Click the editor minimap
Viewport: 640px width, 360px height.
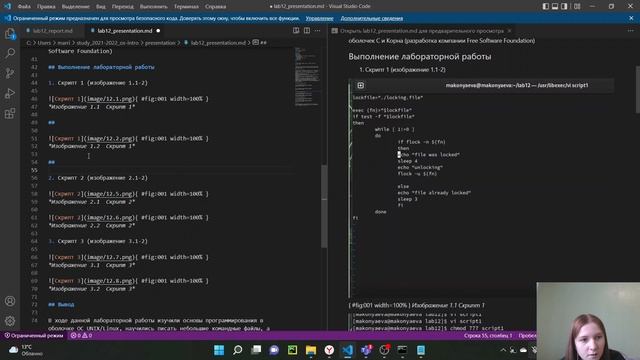point(307,77)
